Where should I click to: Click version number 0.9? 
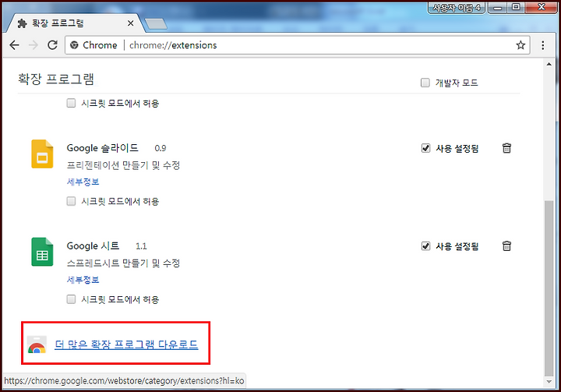coord(161,148)
